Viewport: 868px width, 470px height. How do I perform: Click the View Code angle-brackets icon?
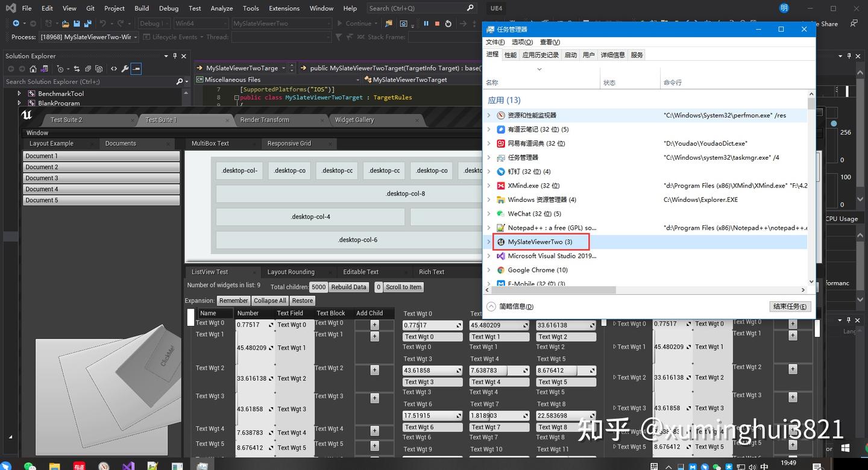114,69
